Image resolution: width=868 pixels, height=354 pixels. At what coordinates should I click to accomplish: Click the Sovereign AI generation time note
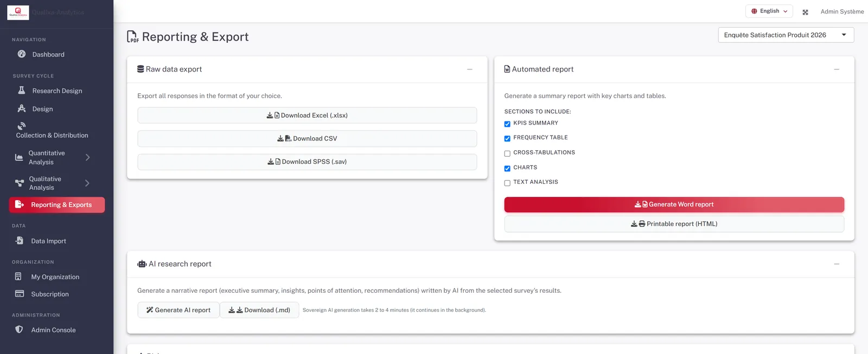pos(394,310)
